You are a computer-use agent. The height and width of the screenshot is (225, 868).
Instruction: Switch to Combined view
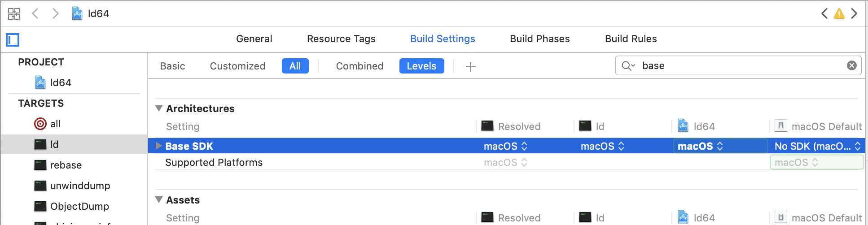pos(359,66)
